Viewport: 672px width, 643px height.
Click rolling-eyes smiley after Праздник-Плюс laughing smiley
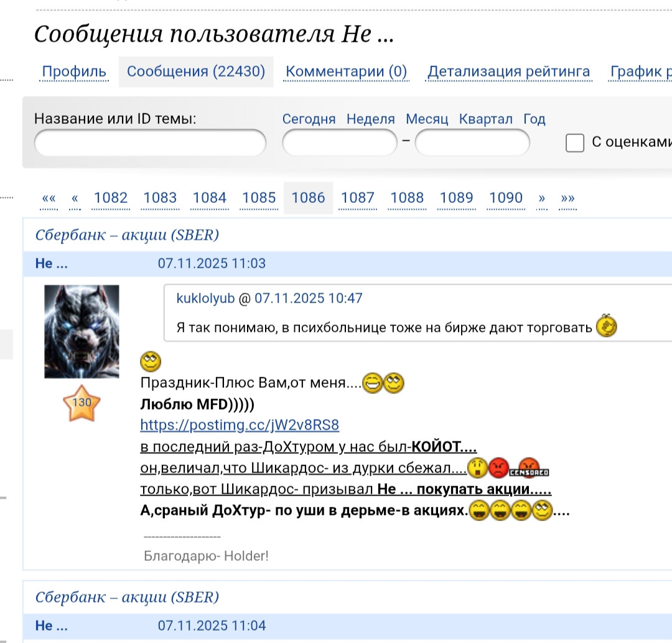click(x=393, y=383)
